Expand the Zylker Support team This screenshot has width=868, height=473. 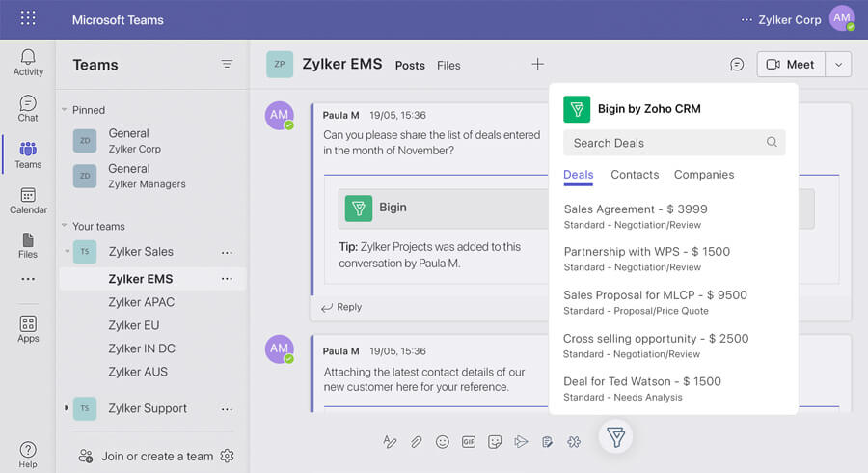[66, 408]
